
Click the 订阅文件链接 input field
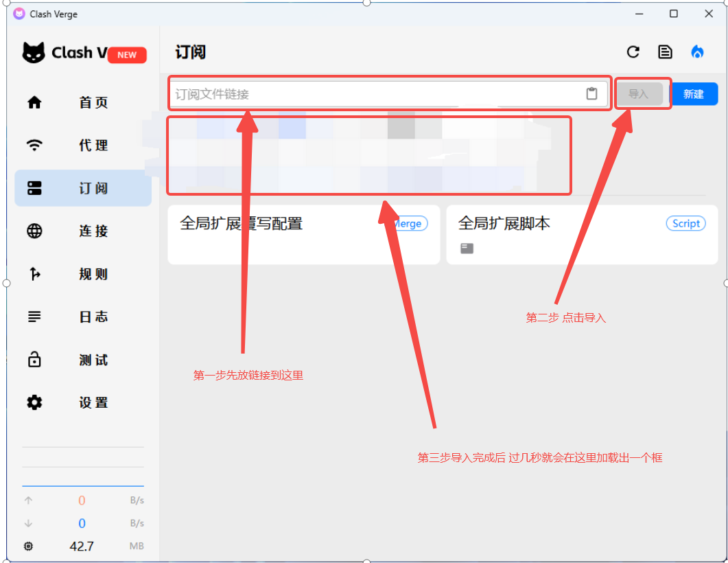[x=374, y=94]
